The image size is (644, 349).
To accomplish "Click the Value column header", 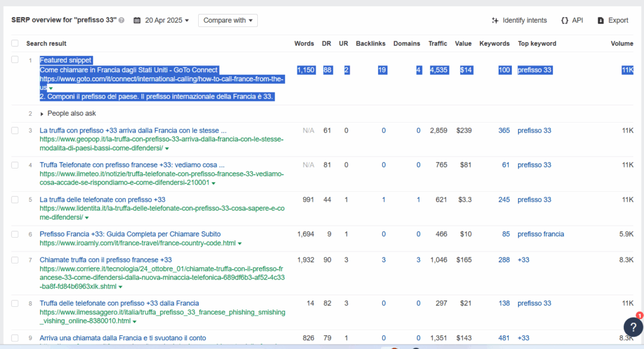I will 464,43.
